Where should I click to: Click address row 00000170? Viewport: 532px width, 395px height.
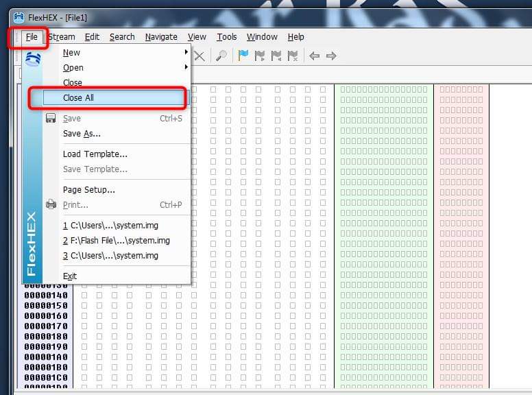pyautogui.click(x=46, y=326)
